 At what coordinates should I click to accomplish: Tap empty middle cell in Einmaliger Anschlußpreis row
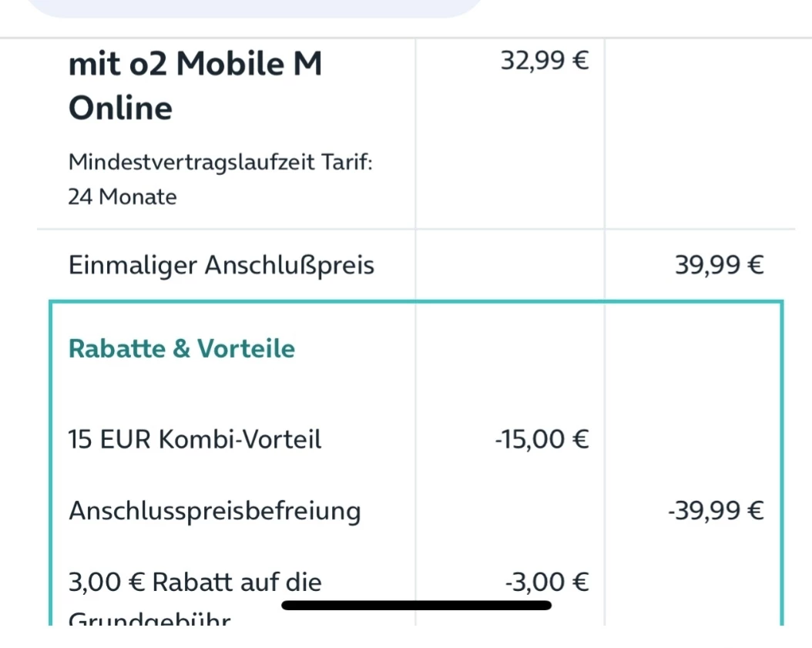(x=510, y=266)
